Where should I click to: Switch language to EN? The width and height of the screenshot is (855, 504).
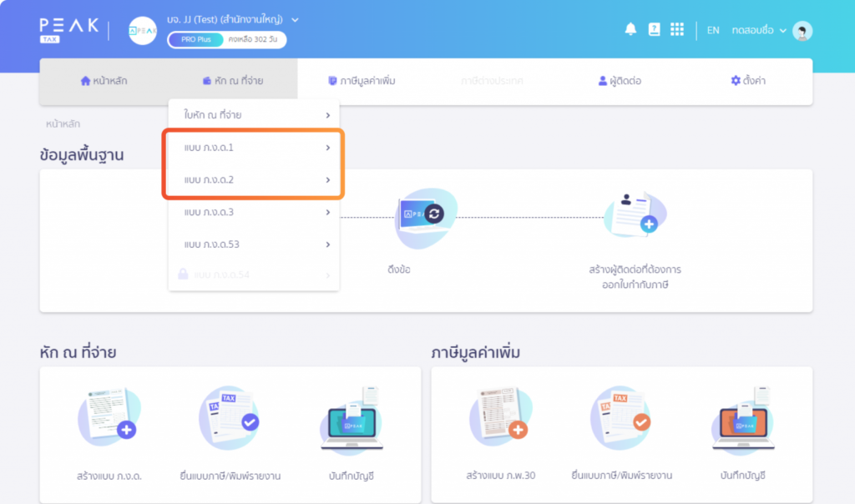tap(713, 30)
